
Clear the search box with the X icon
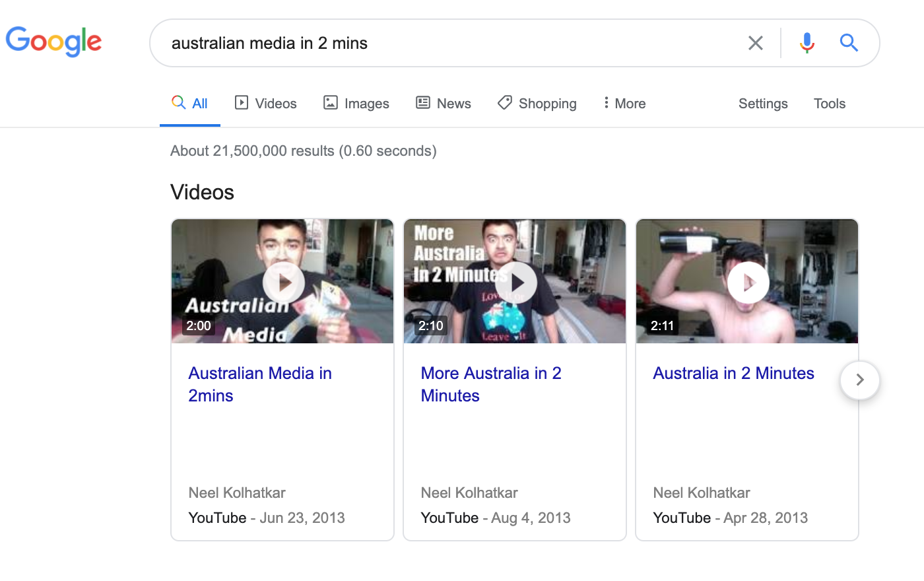coord(756,43)
